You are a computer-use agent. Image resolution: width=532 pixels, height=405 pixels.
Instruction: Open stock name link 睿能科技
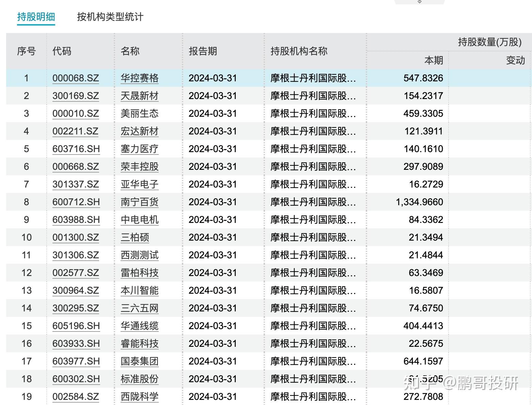(140, 343)
